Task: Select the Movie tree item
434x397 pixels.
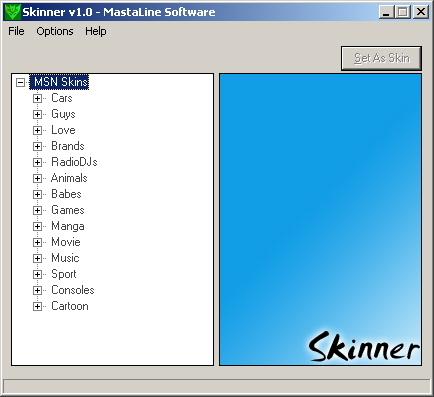Action: click(66, 242)
